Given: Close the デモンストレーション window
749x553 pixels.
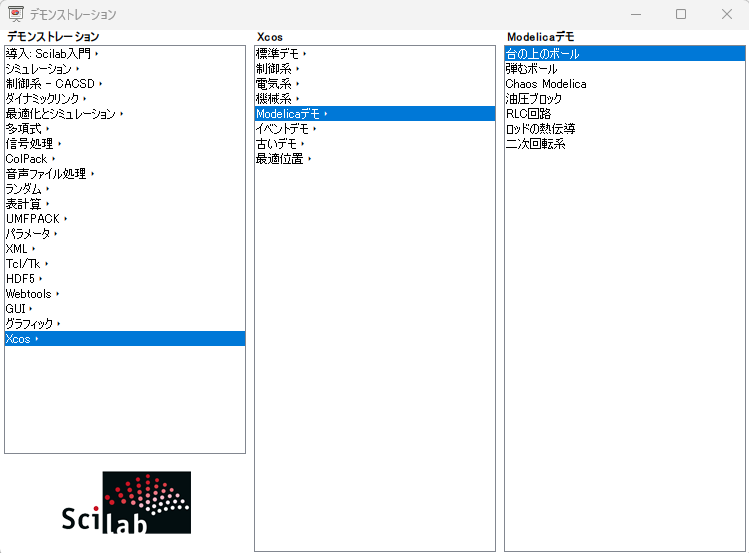Looking at the screenshot, I should [x=727, y=14].
